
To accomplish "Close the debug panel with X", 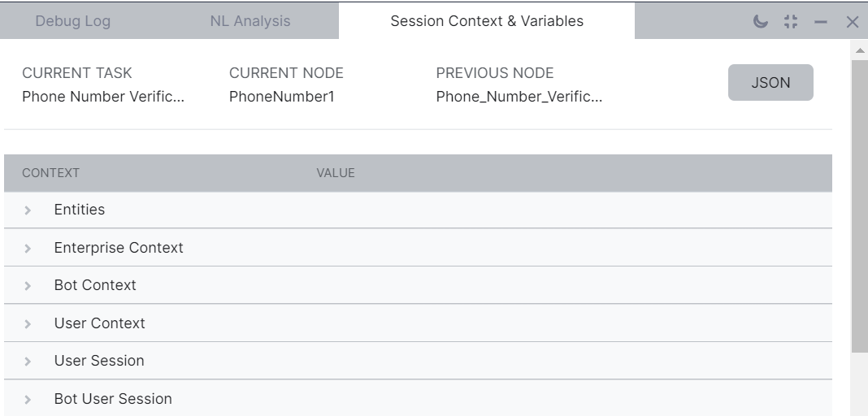I will (x=852, y=22).
